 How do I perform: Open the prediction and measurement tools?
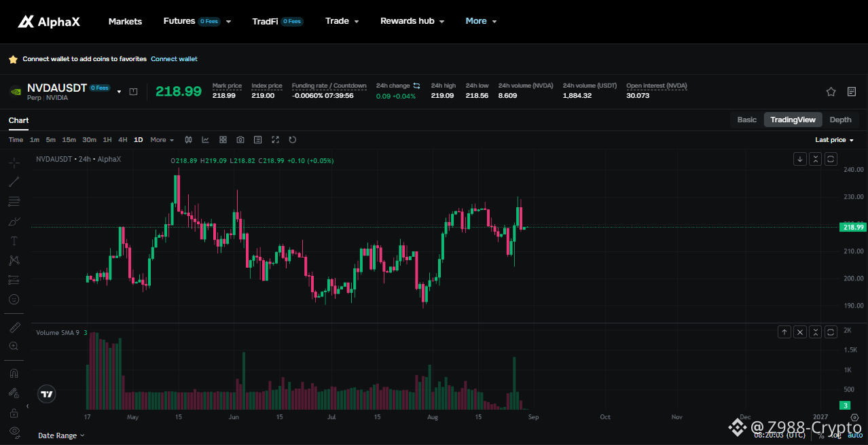click(x=14, y=279)
